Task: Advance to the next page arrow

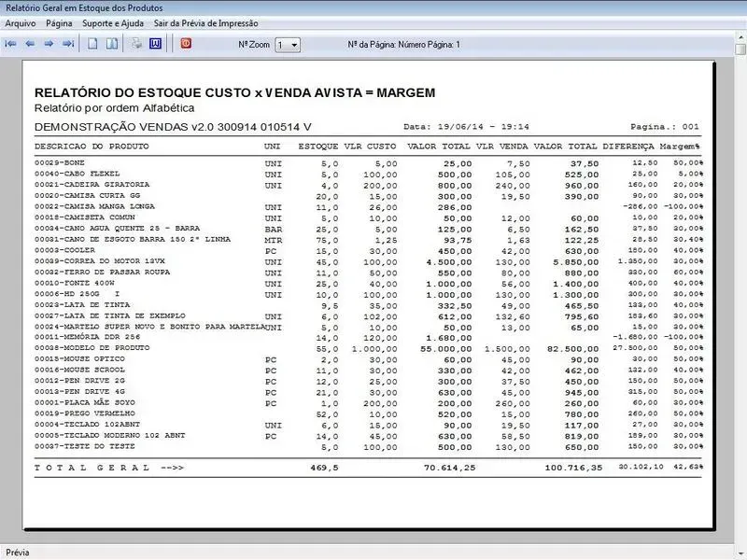Action: coord(49,44)
